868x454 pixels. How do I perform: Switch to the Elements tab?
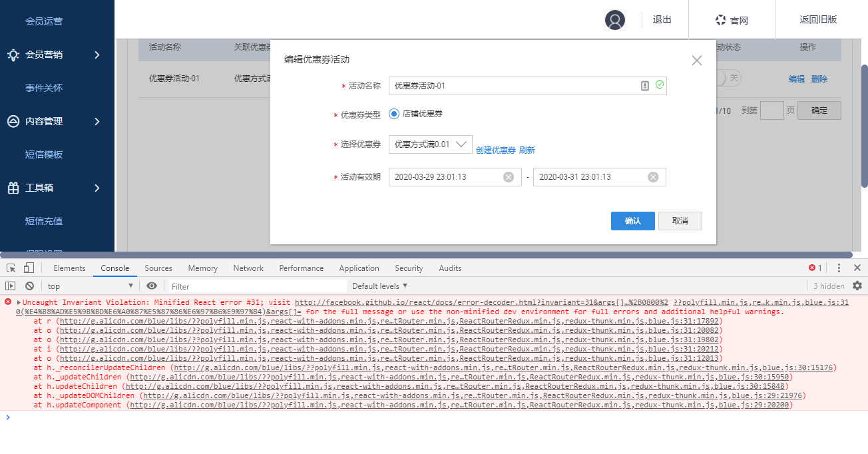pos(69,268)
